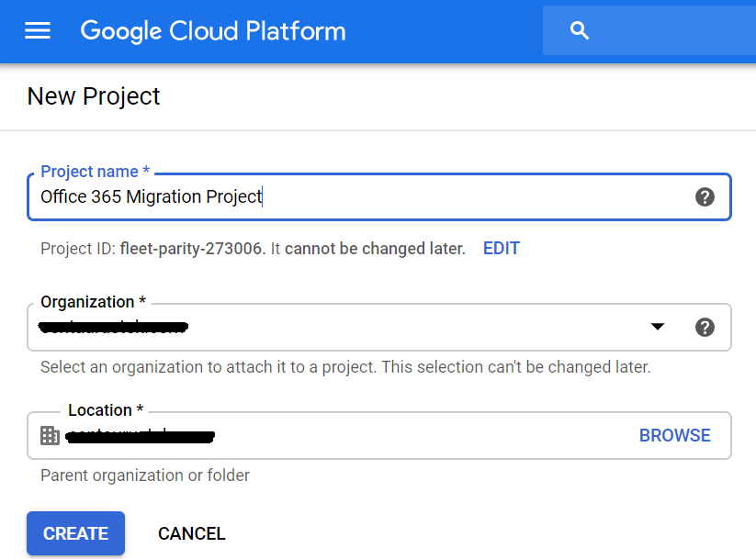Viewport: 756px width, 559px height.
Task: Click the building icon in Location field
Action: tap(50, 436)
